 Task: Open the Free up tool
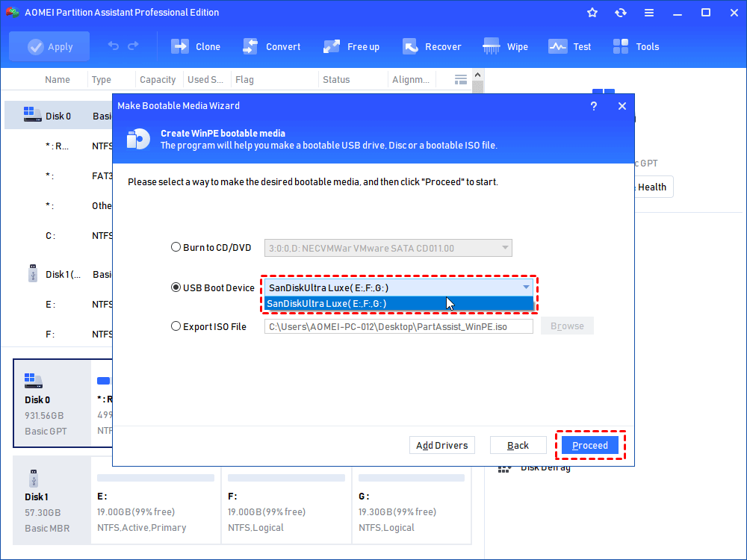[x=351, y=46]
